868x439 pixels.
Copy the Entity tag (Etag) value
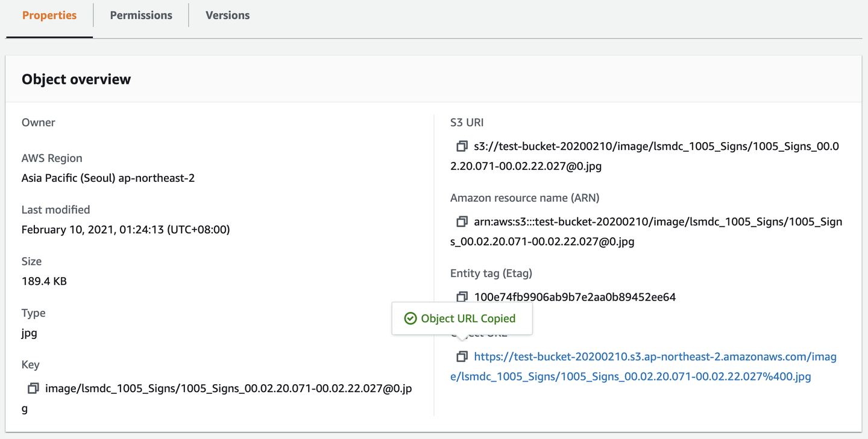coord(462,297)
